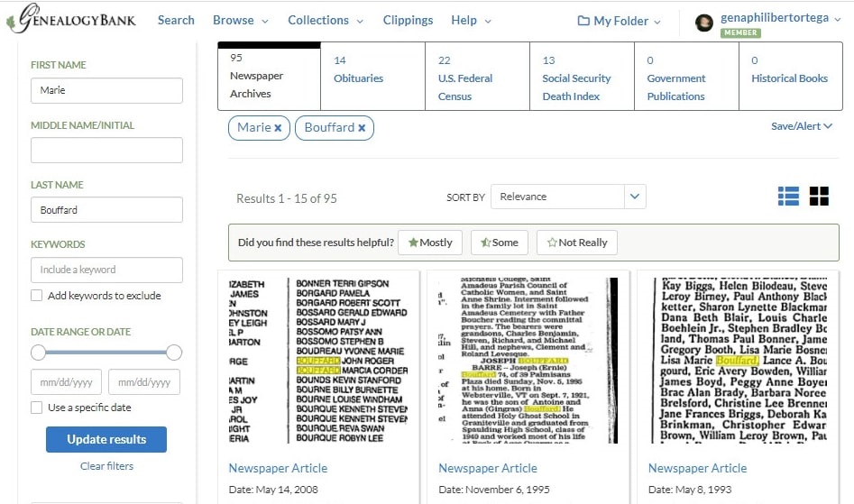Viewport: 854px width, 504px height.
Task: Click the right date range slider handle
Action: click(x=174, y=353)
